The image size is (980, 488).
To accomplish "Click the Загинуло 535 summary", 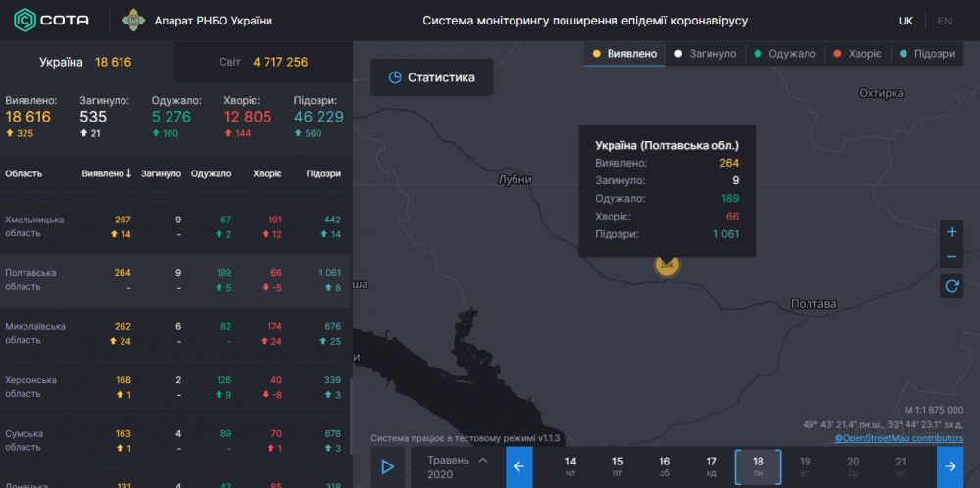I will (x=105, y=117).
